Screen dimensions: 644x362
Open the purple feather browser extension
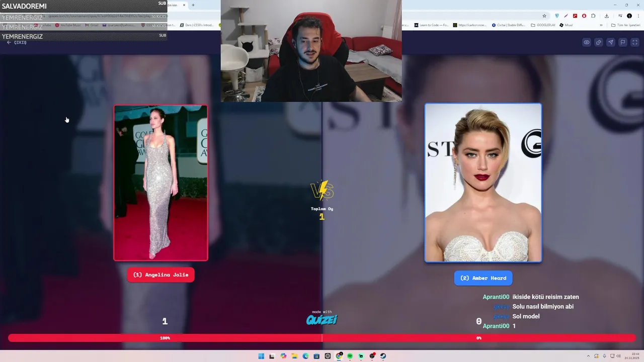coord(566,16)
